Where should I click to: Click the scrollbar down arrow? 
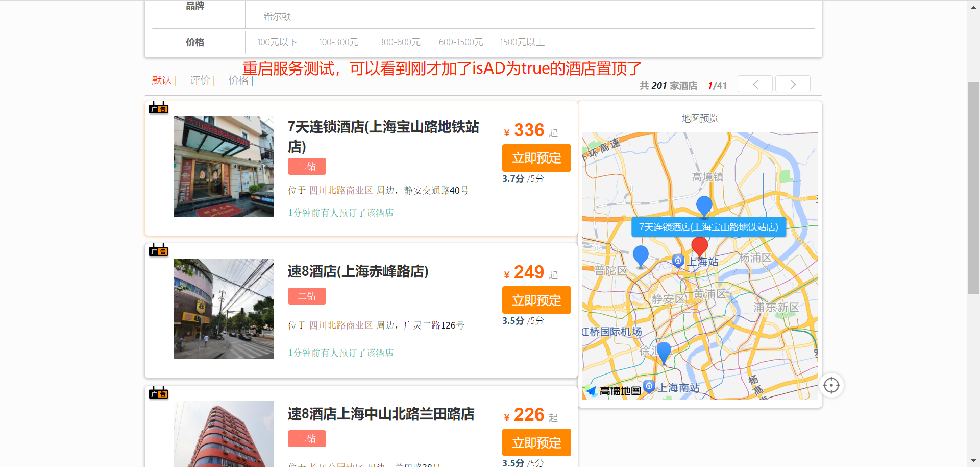coord(973,461)
